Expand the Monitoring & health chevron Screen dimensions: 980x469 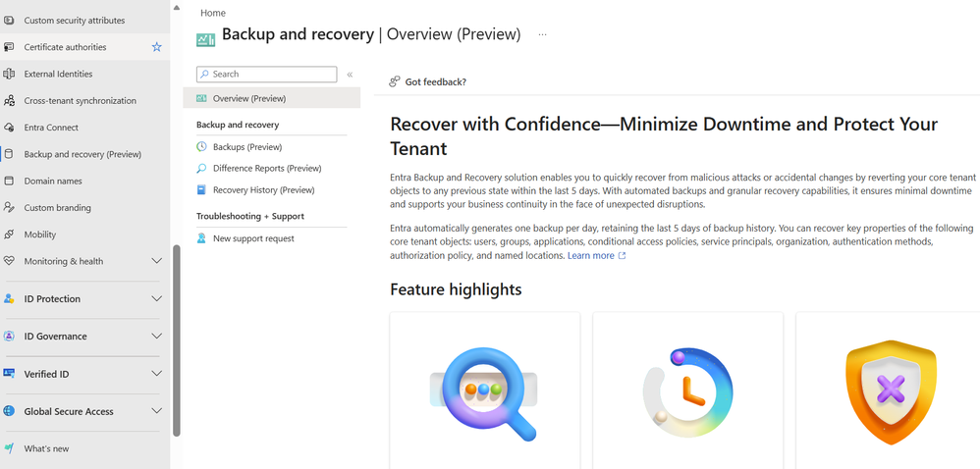coord(157,261)
